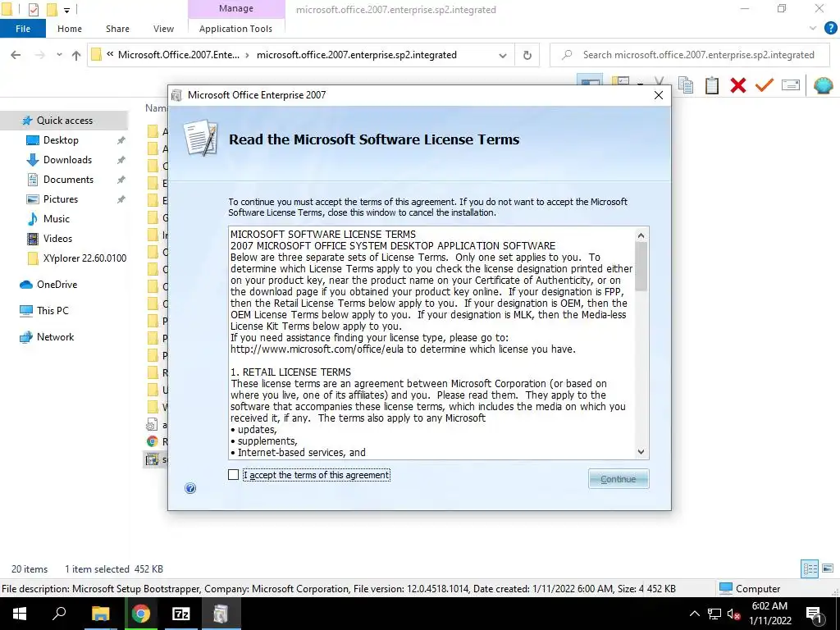Viewport: 840px width, 630px height.
Task: Click the license scrollbar thumb
Action: (x=641, y=267)
